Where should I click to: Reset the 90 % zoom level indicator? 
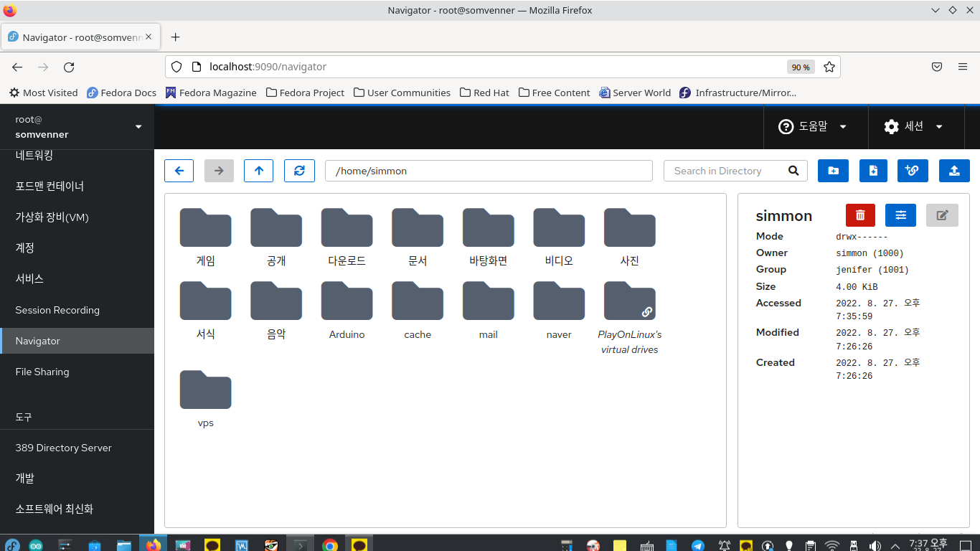click(x=801, y=67)
